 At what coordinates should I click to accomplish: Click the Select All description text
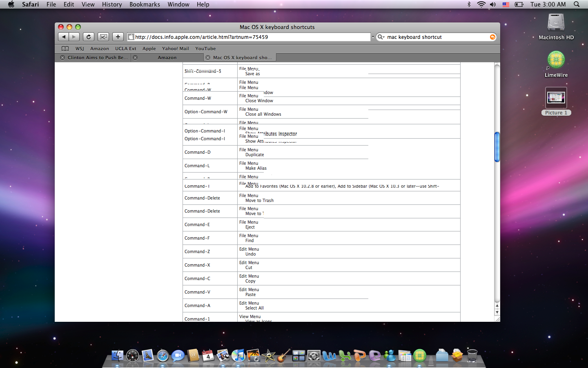[254, 308]
